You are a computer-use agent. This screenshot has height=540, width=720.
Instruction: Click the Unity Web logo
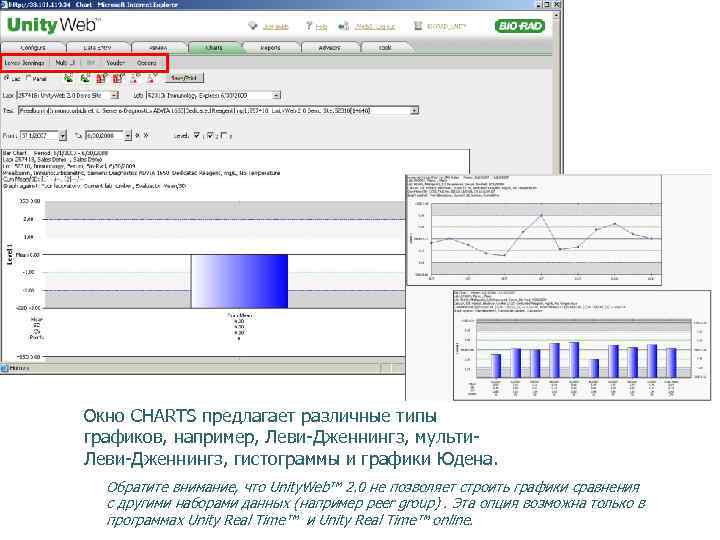pos(53,25)
